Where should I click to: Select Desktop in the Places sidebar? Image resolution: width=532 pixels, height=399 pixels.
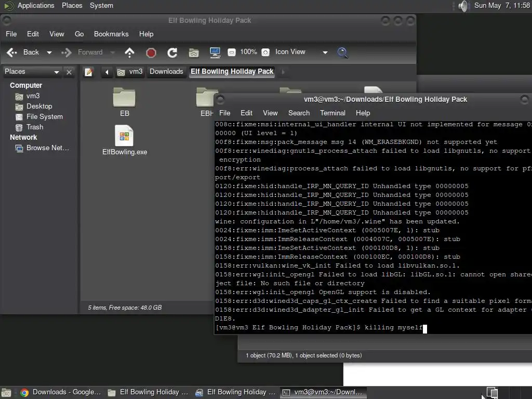coord(39,107)
